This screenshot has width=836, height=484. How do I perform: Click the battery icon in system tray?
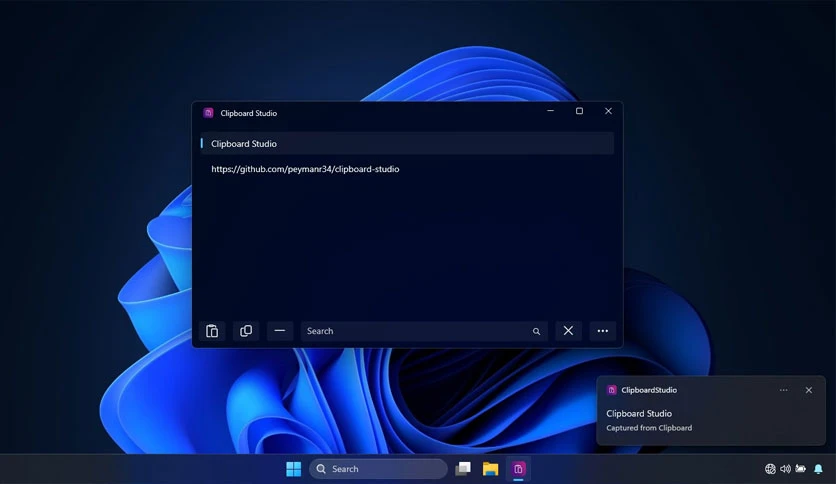800,469
